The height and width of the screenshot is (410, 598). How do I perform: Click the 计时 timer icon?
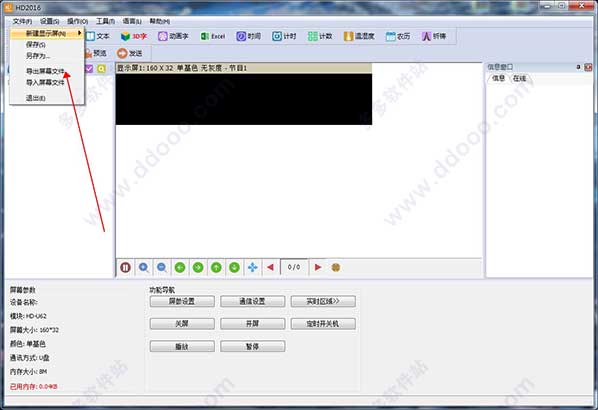click(x=277, y=36)
